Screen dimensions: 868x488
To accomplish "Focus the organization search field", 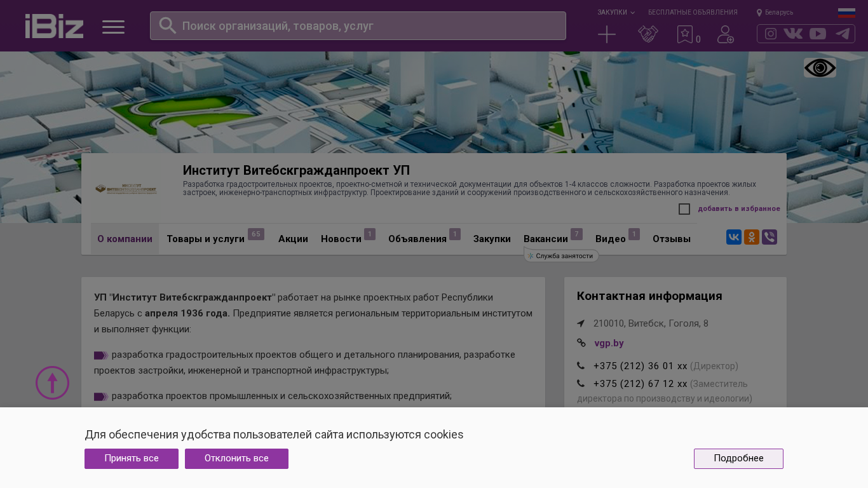I will (358, 26).
